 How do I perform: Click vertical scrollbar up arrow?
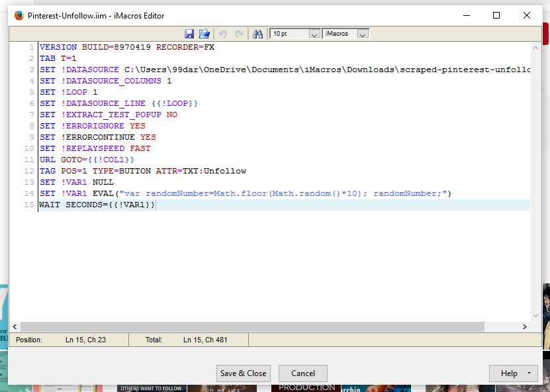[x=535, y=48]
